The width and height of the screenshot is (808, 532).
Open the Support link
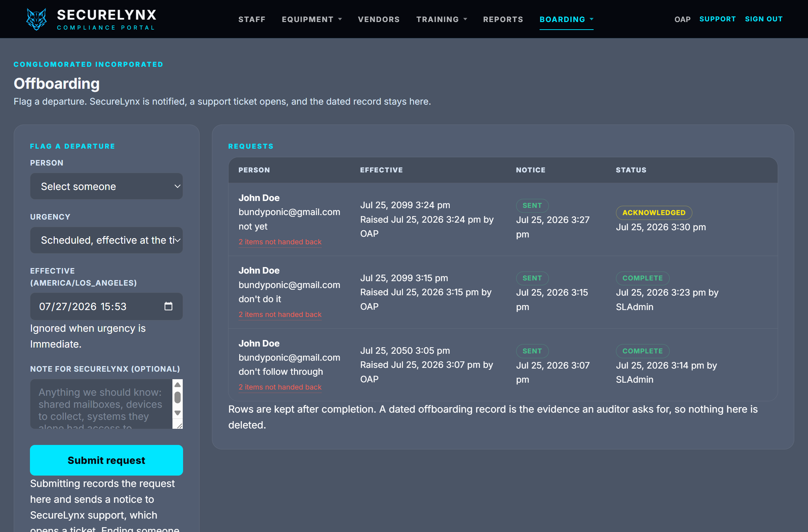(x=717, y=19)
